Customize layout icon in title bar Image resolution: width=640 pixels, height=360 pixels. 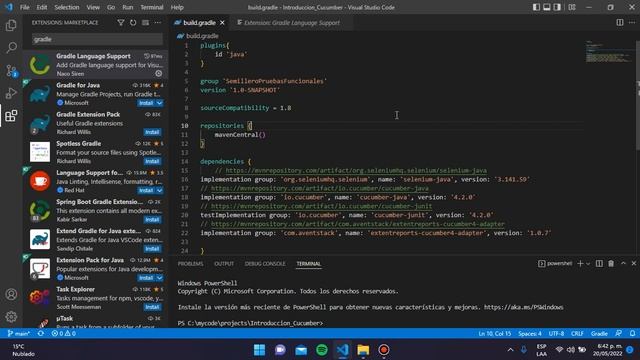point(572,7)
